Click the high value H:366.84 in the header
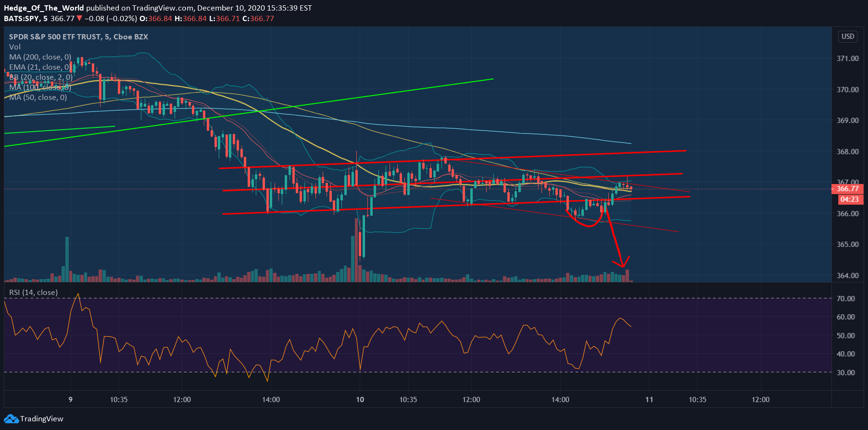The height and width of the screenshot is (430, 868). [190, 19]
